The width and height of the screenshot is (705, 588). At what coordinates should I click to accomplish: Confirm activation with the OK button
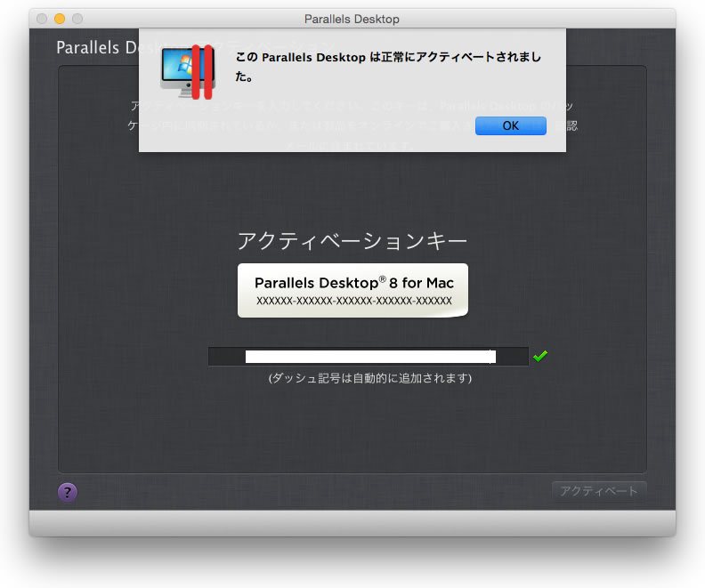pos(510,125)
